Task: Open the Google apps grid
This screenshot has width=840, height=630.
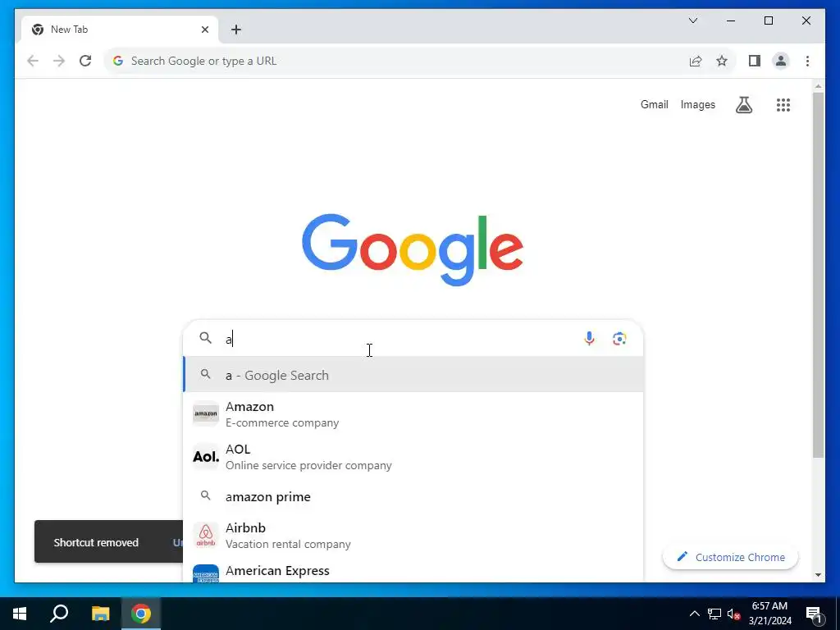Action: click(783, 105)
